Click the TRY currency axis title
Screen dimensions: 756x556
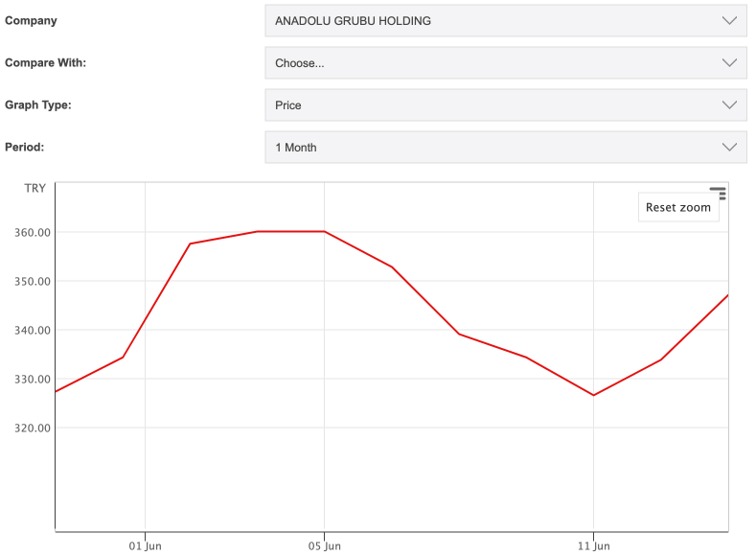click(34, 189)
